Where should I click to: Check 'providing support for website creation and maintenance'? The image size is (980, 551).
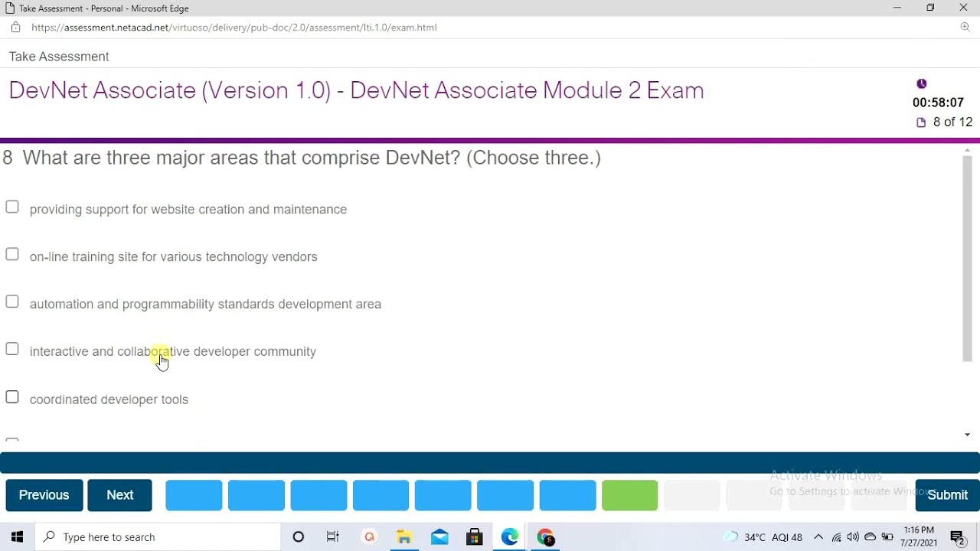pyautogui.click(x=12, y=207)
